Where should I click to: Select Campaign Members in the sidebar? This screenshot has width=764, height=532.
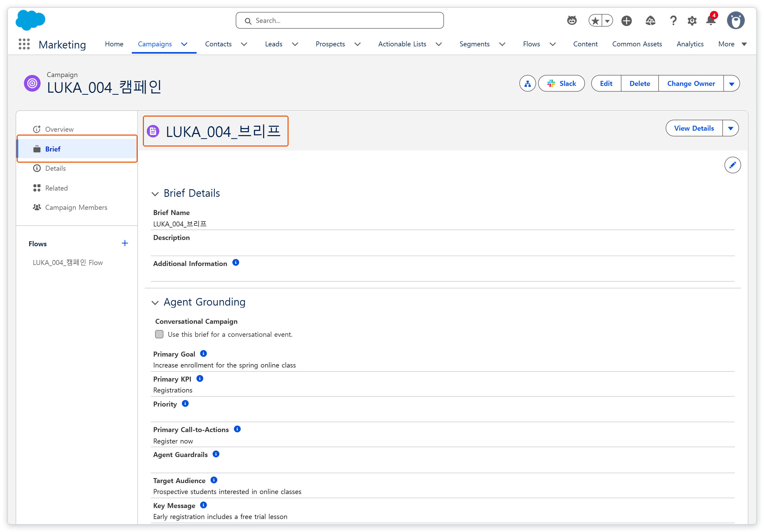[77, 207]
